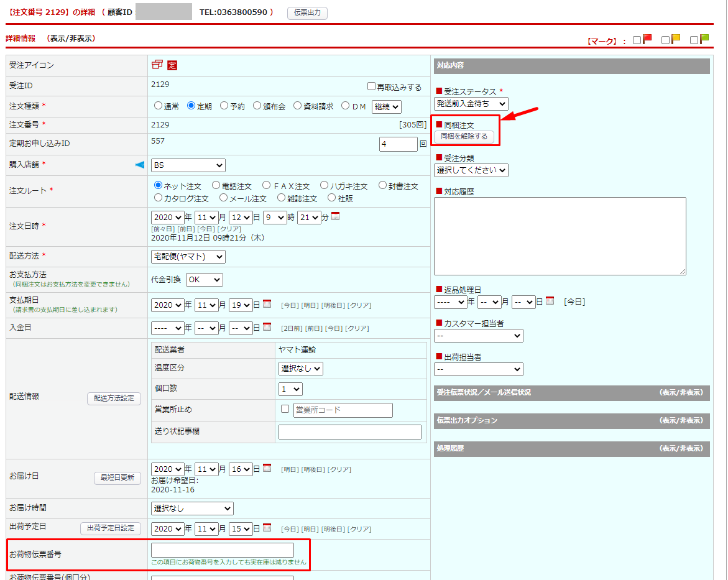Open the calendar icon for お届け日
Viewport: 728px width, 580px height.
coord(267,468)
